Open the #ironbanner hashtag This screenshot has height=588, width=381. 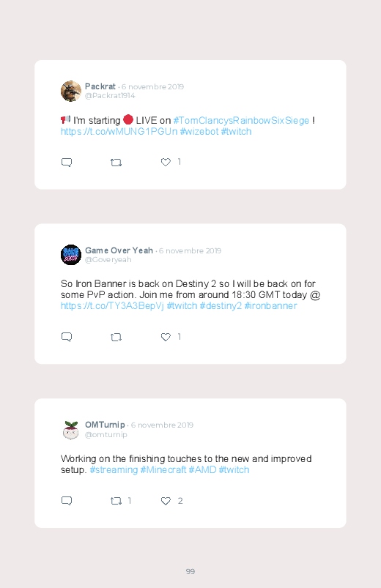click(270, 306)
